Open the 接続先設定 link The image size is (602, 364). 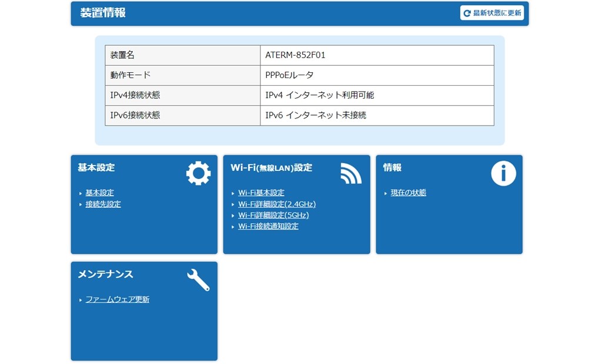tap(102, 203)
